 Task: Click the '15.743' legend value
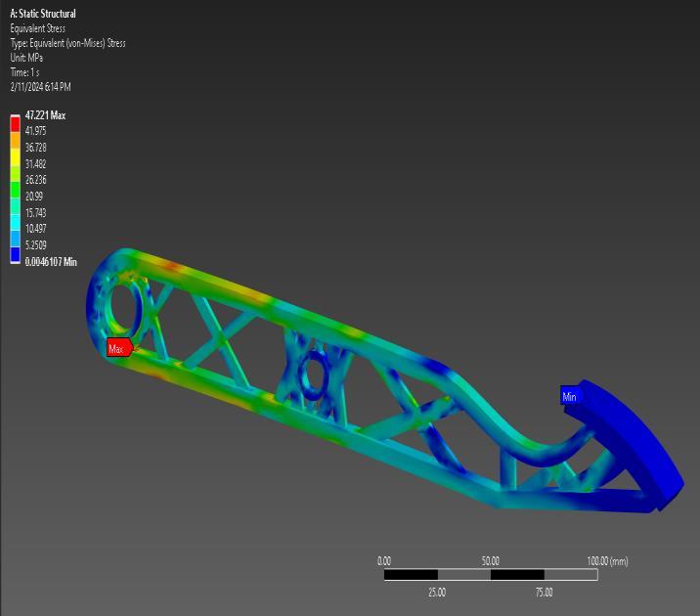36,212
